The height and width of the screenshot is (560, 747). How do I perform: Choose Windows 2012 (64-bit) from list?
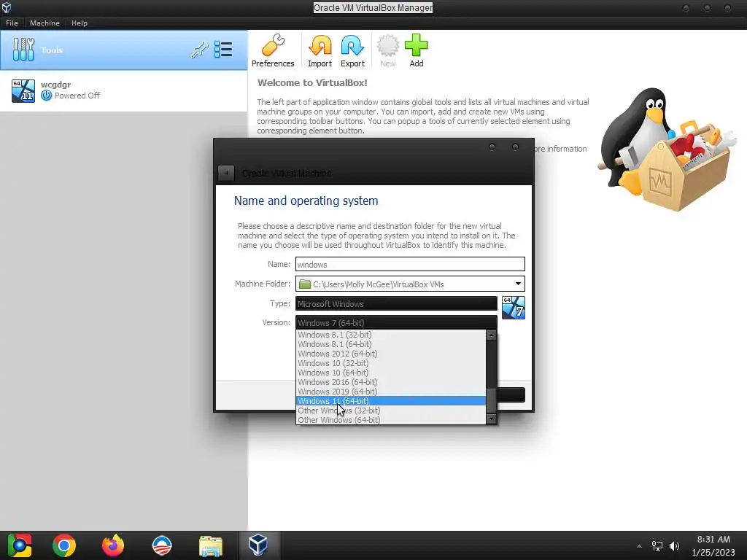click(391, 354)
